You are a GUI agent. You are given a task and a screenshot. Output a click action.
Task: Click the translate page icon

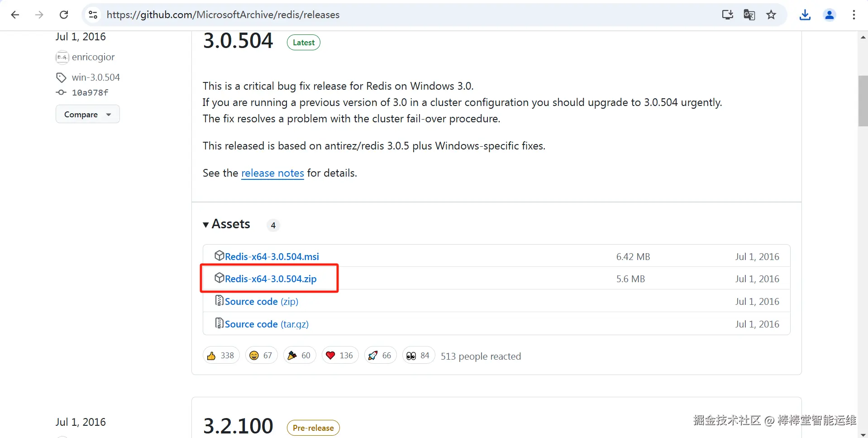pyautogui.click(x=749, y=15)
